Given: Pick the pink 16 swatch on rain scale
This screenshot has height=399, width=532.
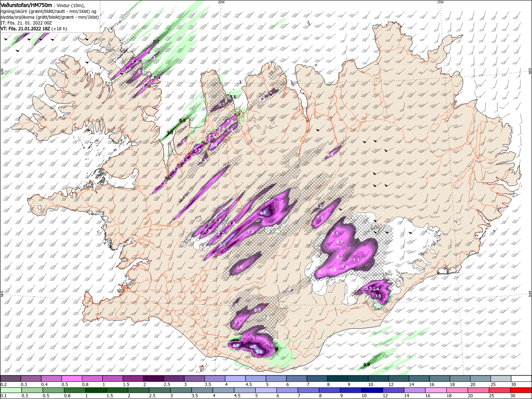Looking at the screenshot, I should click(x=436, y=390).
